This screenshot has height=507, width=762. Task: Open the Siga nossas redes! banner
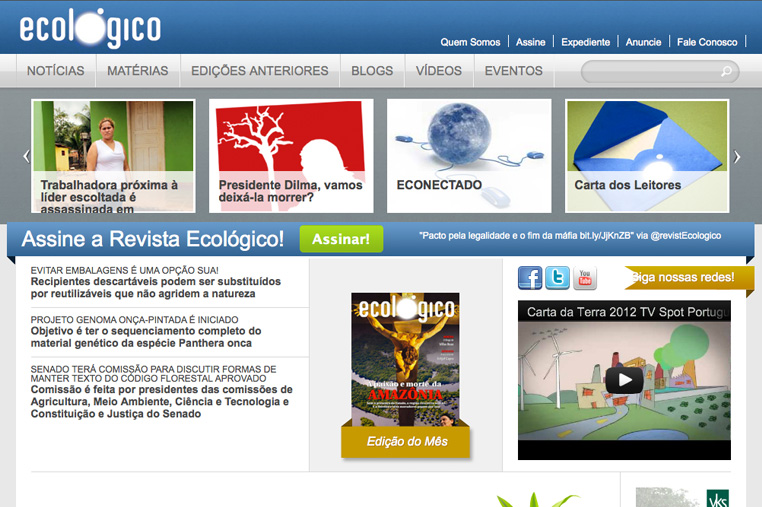click(689, 278)
